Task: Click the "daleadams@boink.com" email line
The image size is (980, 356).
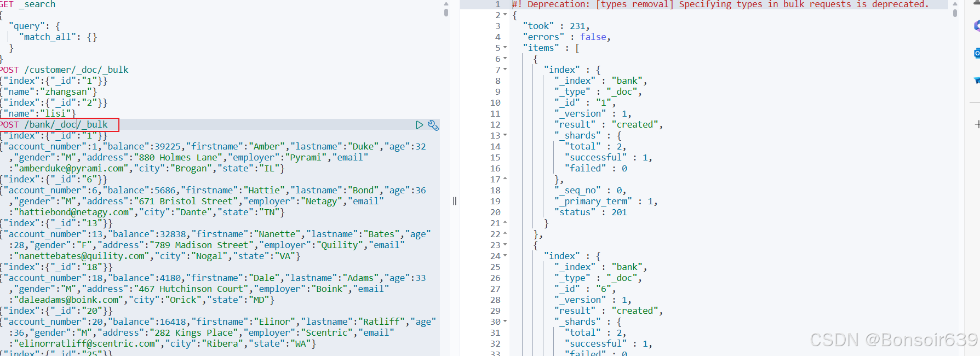Action: (x=141, y=300)
